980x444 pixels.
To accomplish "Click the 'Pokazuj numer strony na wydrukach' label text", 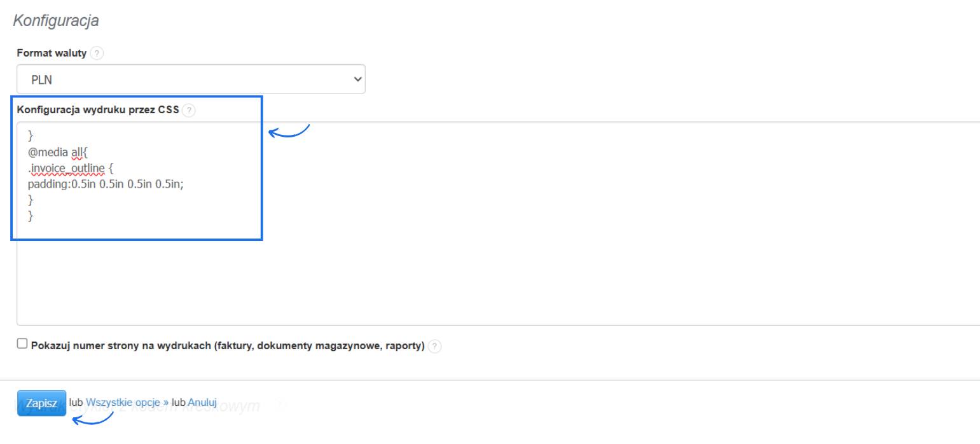I will click(228, 347).
